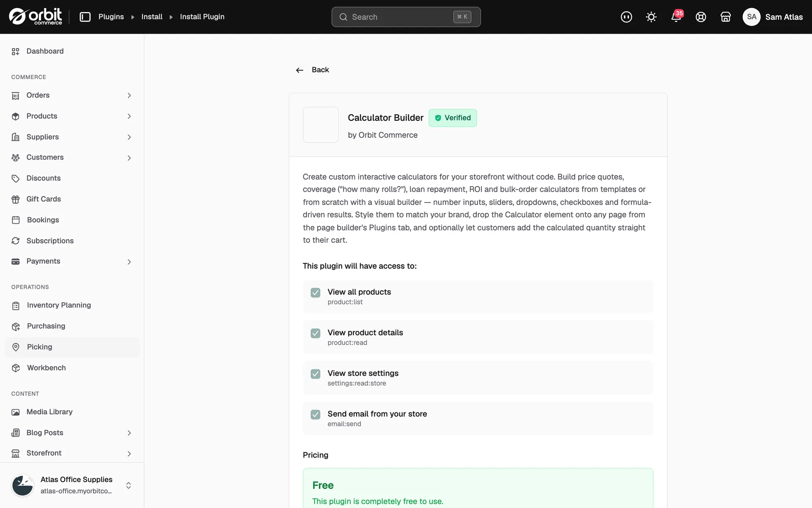Click the Dashboard grid icon
This screenshot has height=508, width=812.
(x=15, y=51)
